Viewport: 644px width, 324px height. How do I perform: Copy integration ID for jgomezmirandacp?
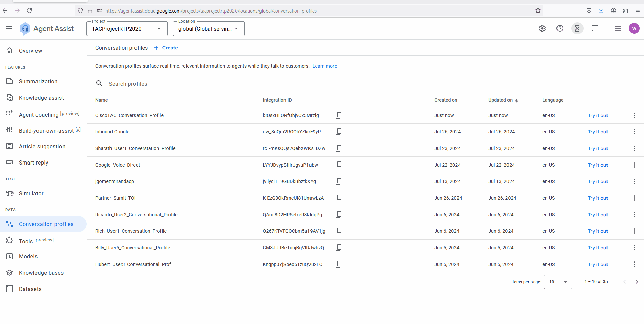click(338, 181)
